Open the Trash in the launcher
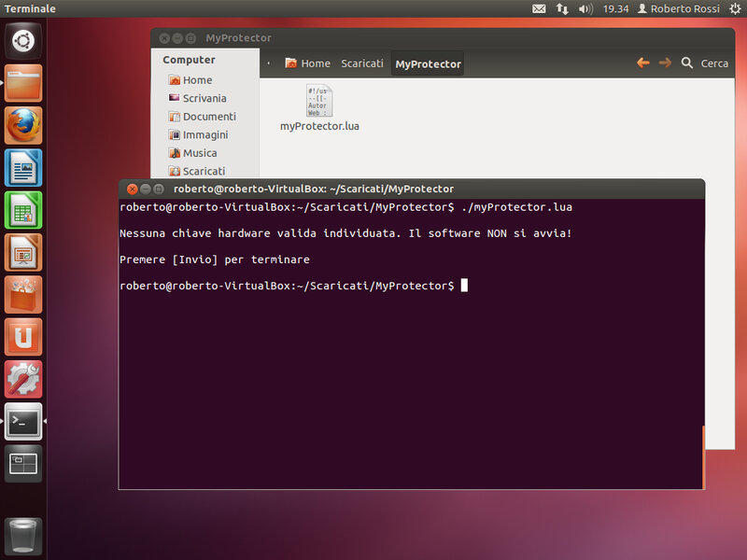The height and width of the screenshot is (560, 747). [23, 536]
